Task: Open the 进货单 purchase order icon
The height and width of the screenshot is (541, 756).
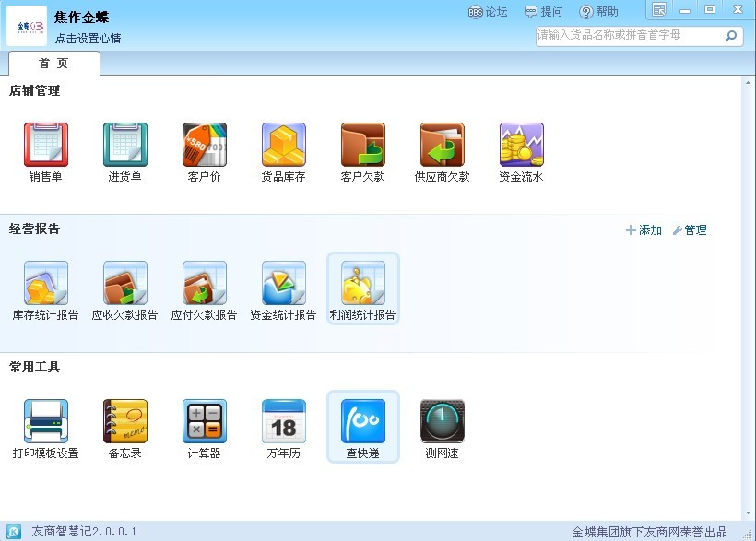Action: coord(125,146)
